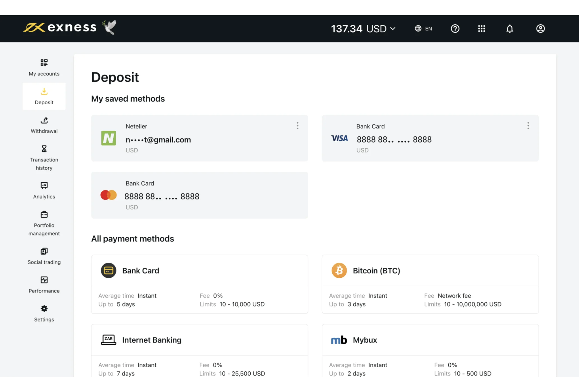Click the Transaction History sidebar icon

point(44,148)
